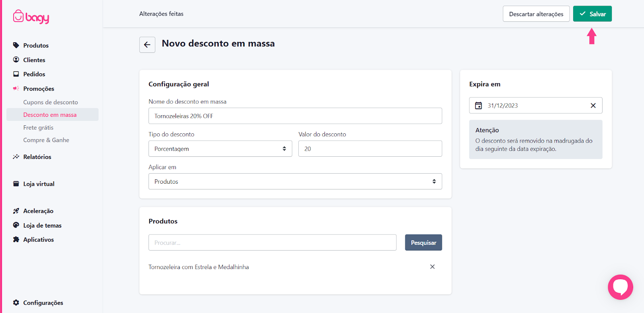Click the Loja de temas palette icon
Viewport: 644px width, 313px height.
pos(16,225)
